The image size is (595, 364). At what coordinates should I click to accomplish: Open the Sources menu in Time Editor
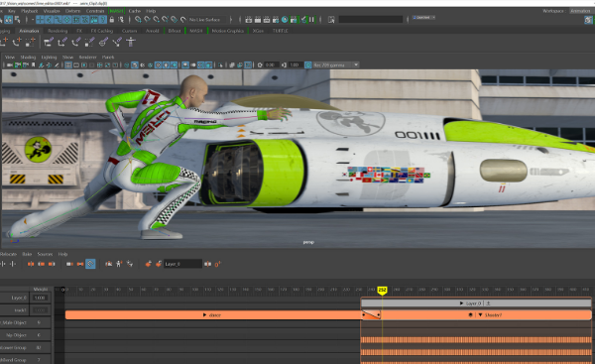[45, 254]
